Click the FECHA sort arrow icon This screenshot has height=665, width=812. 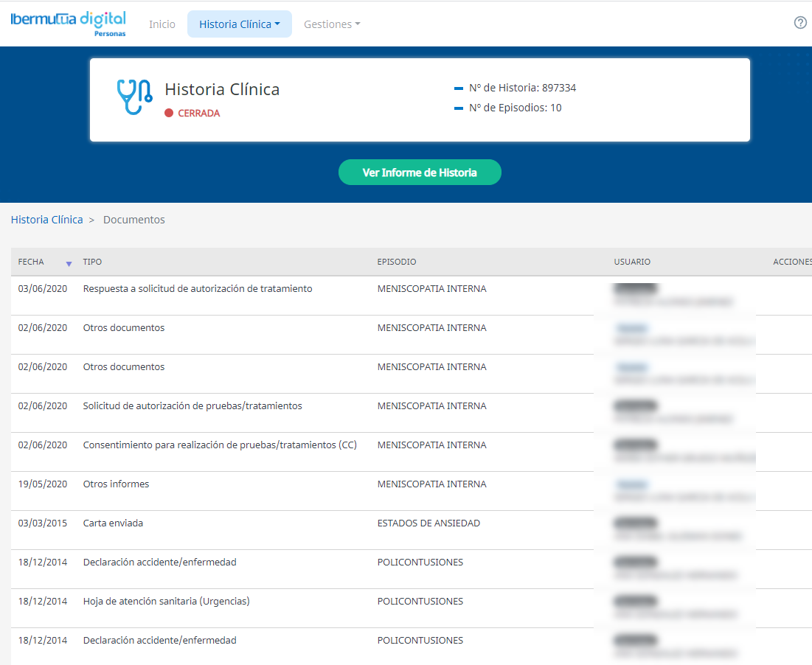click(69, 263)
